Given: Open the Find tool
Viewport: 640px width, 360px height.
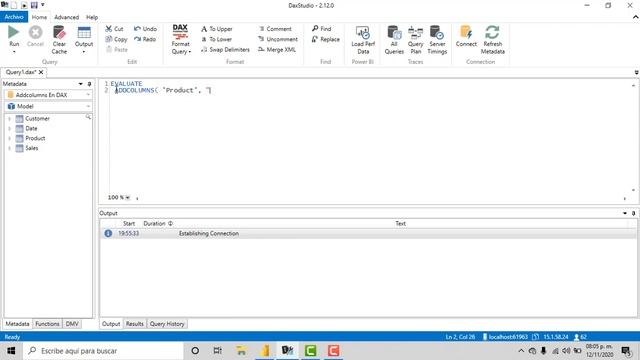Looking at the screenshot, I should (322, 29).
